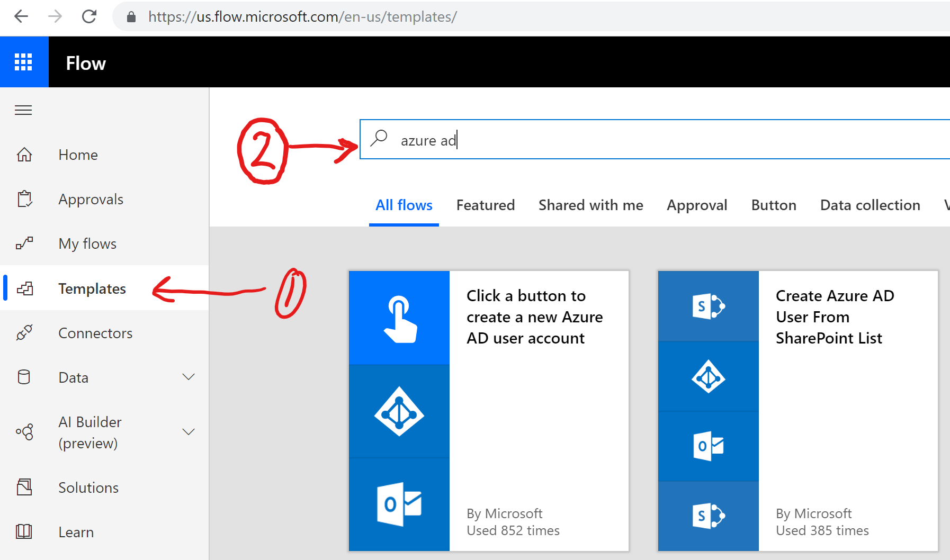Click the Data sidebar label
This screenshot has height=560, width=950.
pyautogui.click(x=73, y=377)
